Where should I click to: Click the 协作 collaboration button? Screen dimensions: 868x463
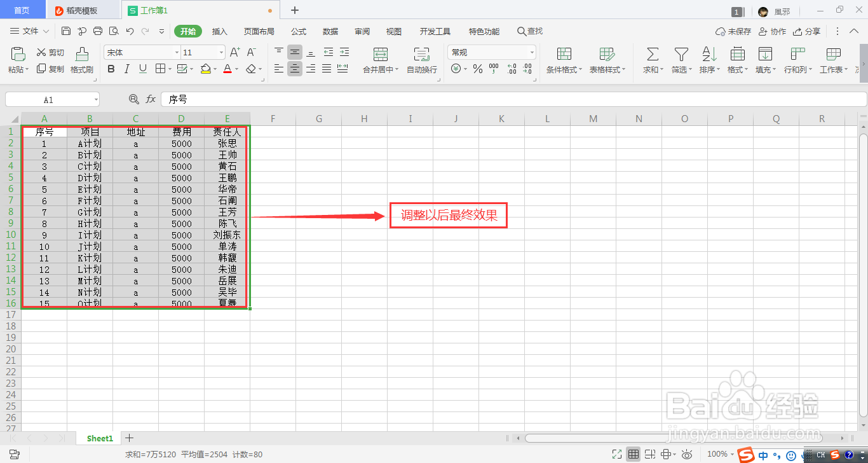click(x=772, y=31)
